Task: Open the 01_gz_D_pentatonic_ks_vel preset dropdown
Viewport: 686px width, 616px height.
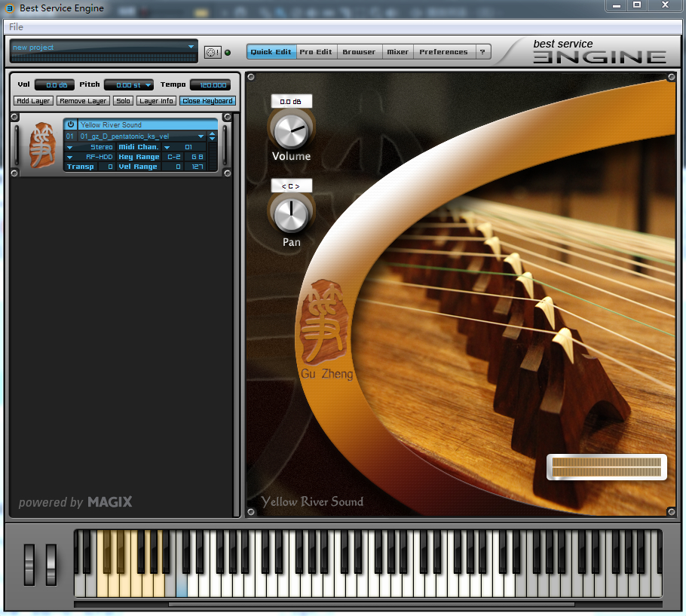Action: (x=201, y=136)
